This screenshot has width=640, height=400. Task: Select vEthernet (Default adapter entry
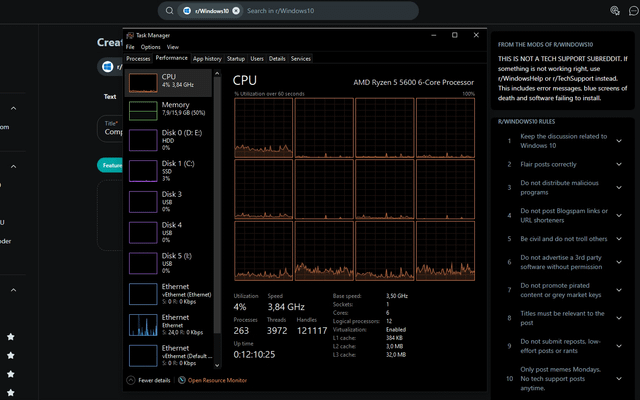click(168, 356)
